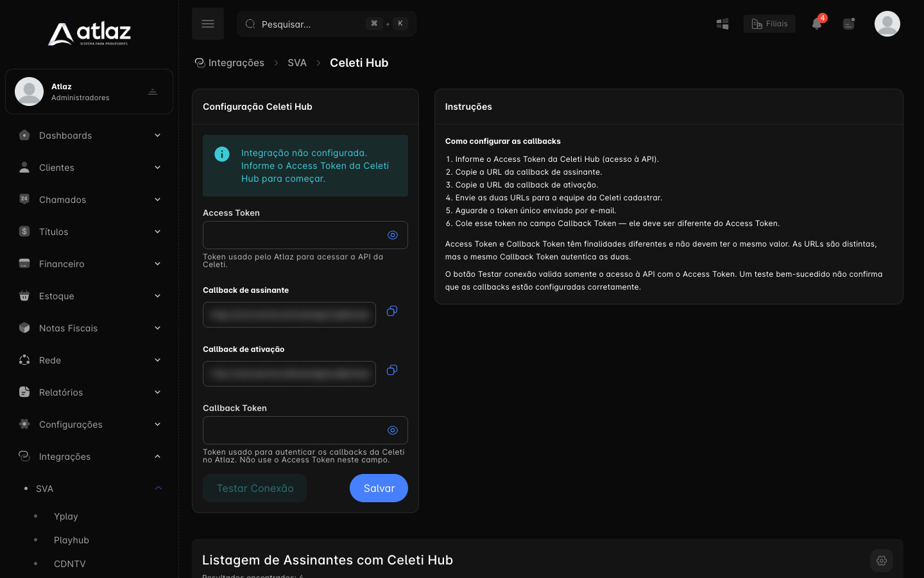This screenshot has height=578, width=924.
Task: Collapse the Integrações menu chevron
Action: [157, 456]
